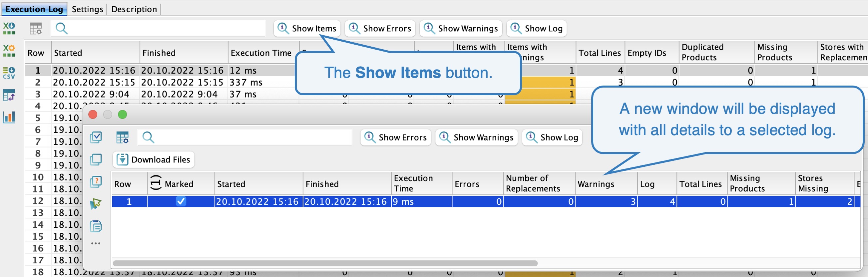Click the mark-all checkbox icon in popup sidebar
The width and height of the screenshot is (868, 277).
coord(96,137)
